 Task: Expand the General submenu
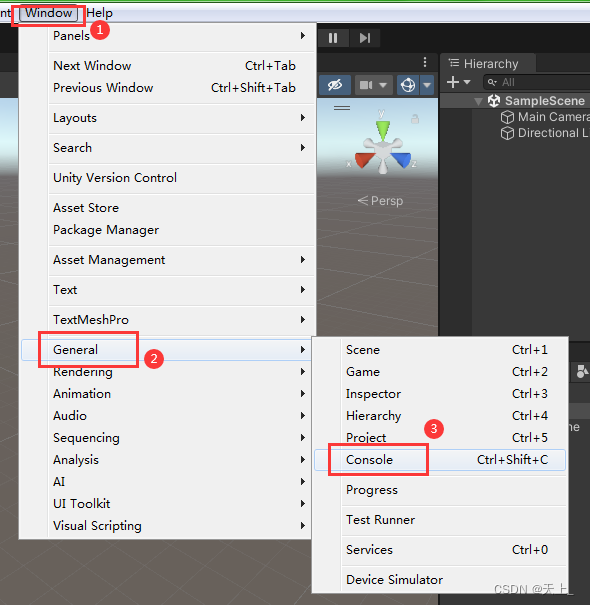[166, 350]
